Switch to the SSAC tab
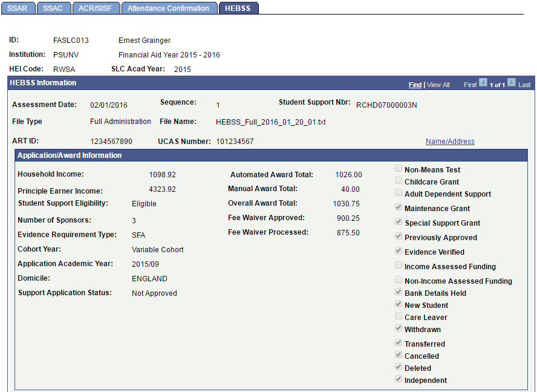 click(x=53, y=8)
